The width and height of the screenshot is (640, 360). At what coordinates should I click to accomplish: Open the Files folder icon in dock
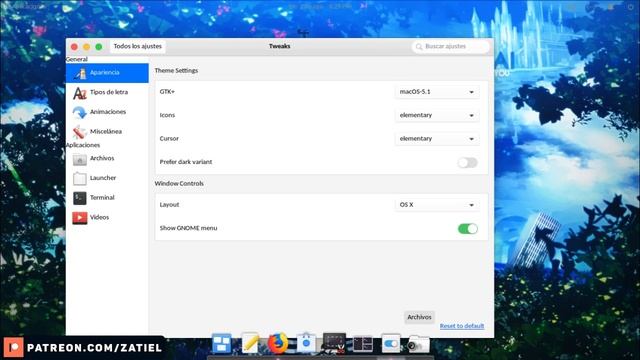pyautogui.click(x=419, y=344)
